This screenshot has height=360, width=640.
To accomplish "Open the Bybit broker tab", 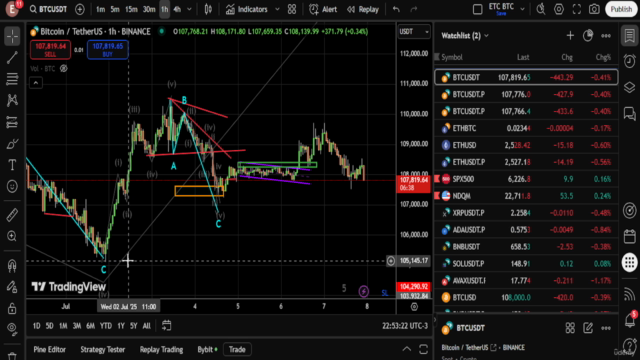I will 207,349.
